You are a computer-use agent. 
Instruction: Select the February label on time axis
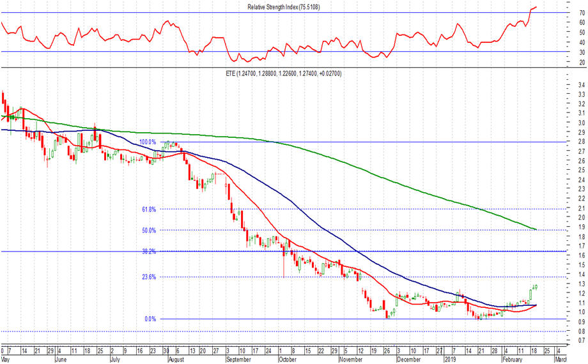point(513,360)
